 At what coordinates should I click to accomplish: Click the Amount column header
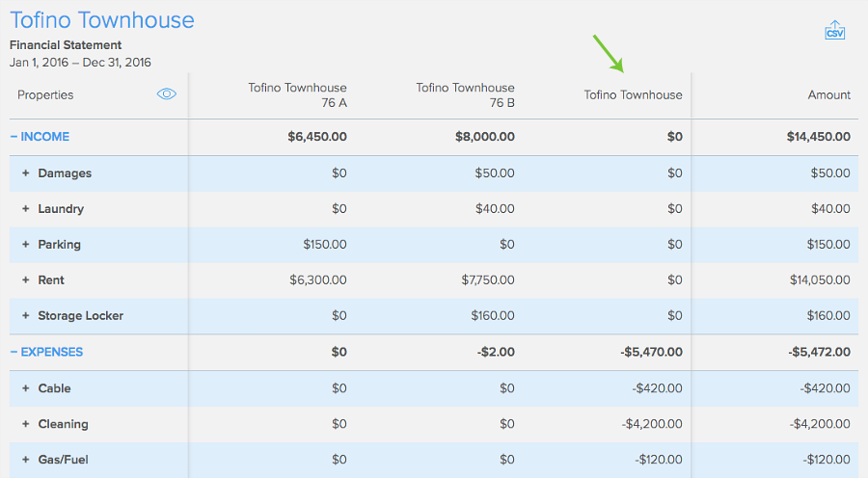(828, 94)
